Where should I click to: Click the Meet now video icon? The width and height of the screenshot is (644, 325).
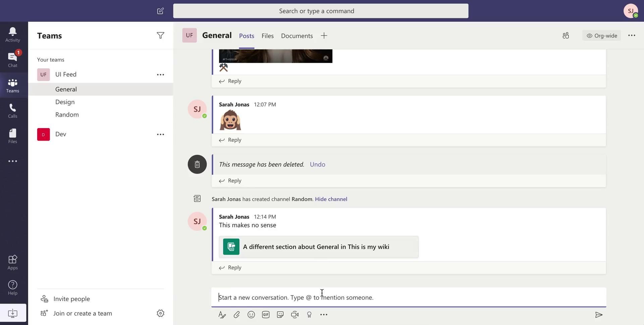tap(295, 315)
